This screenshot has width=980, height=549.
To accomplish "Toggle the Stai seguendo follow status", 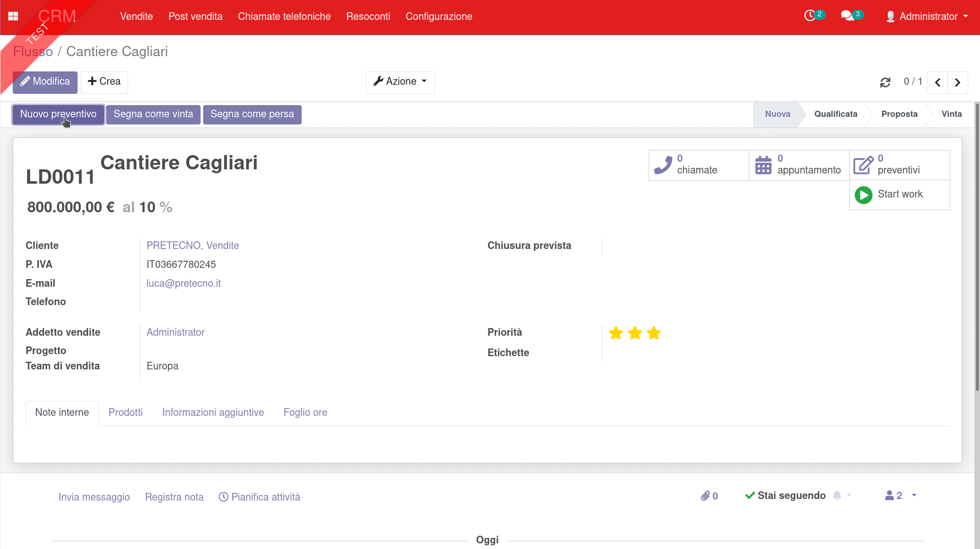I will [x=785, y=495].
